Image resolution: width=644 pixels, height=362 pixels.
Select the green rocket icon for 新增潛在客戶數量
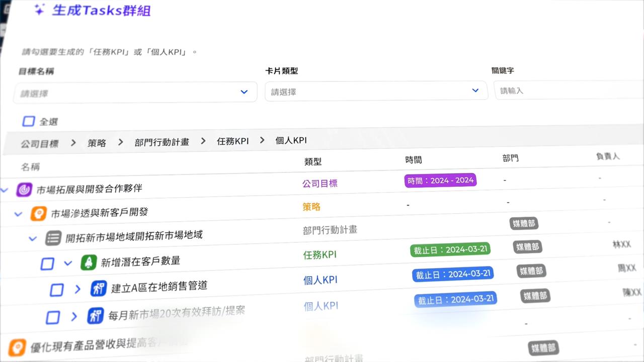[89, 263]
